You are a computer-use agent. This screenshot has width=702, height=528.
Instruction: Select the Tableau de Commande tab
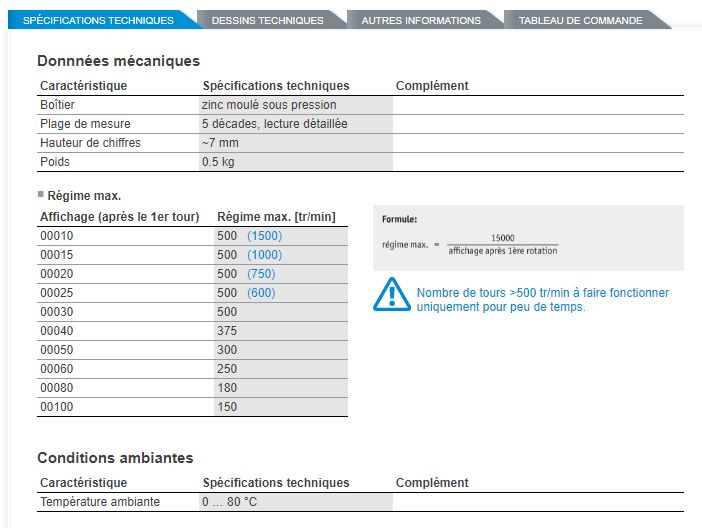pyautogui.click(x=581, y=20)
